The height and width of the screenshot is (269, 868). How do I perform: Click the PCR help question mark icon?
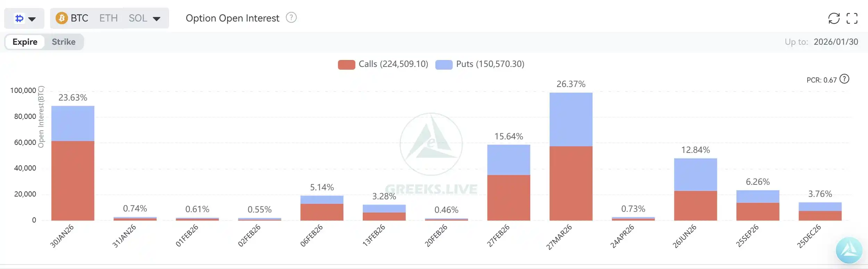pyautogui.click(x=844, y=79)
